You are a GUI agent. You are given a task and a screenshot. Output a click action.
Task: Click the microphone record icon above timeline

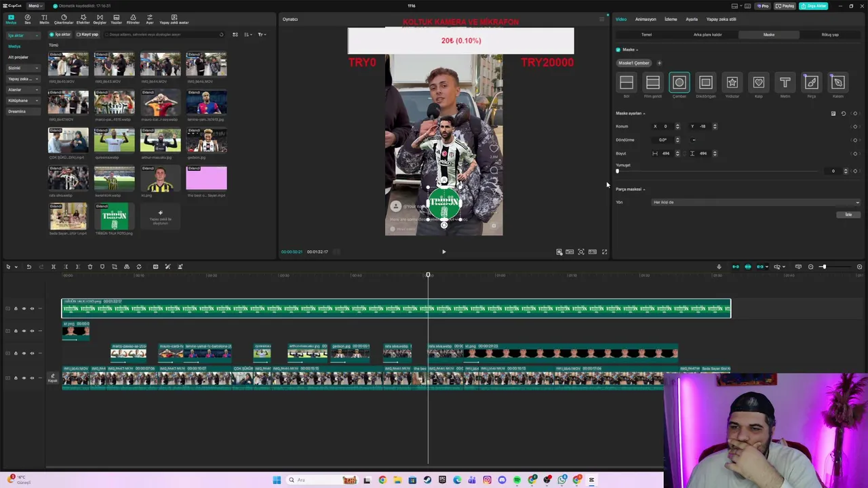pyautogui.click(x=719, y=267)
